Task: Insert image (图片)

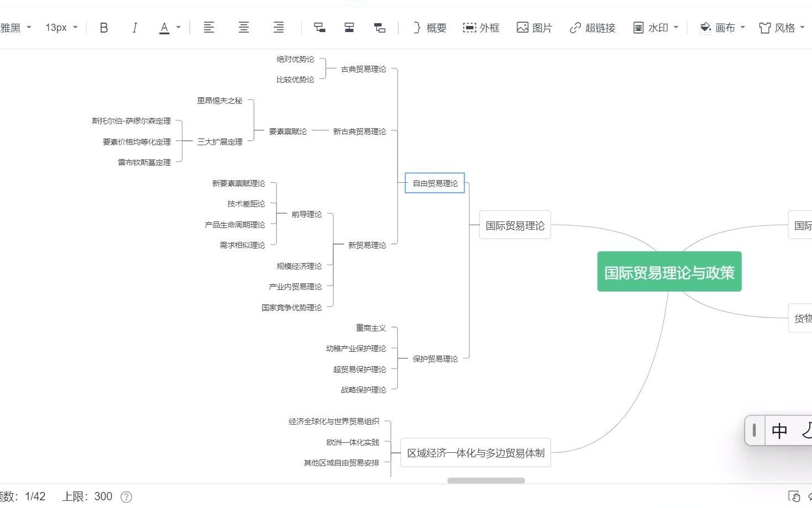Action: point(534,28)
